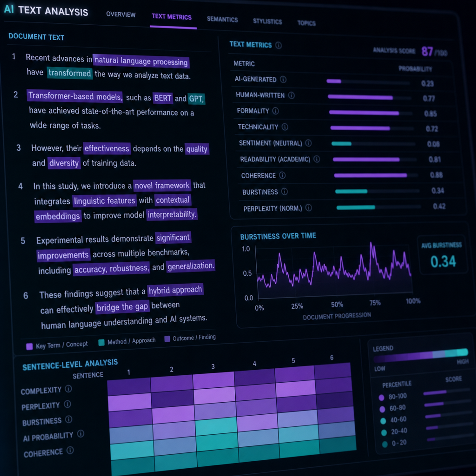Click the LOW to HIGH legend gradient bar

pyautogui.click(x=420, y=355)
